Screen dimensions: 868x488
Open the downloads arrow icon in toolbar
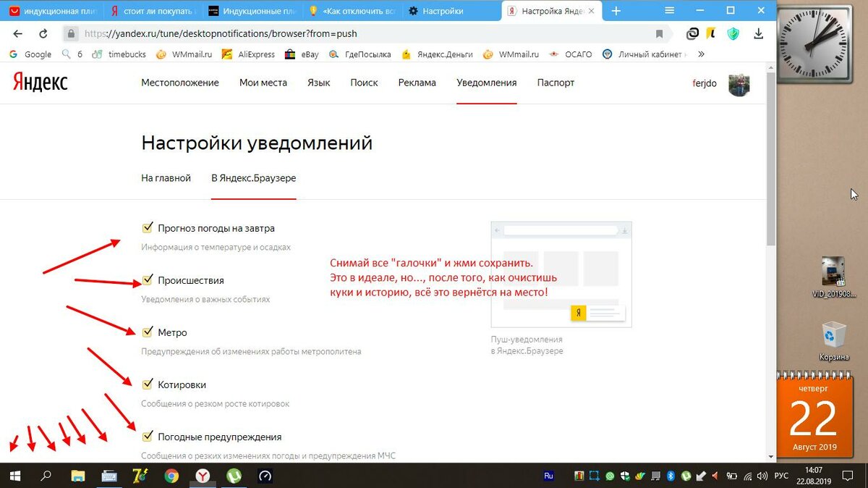pos(759,33)
